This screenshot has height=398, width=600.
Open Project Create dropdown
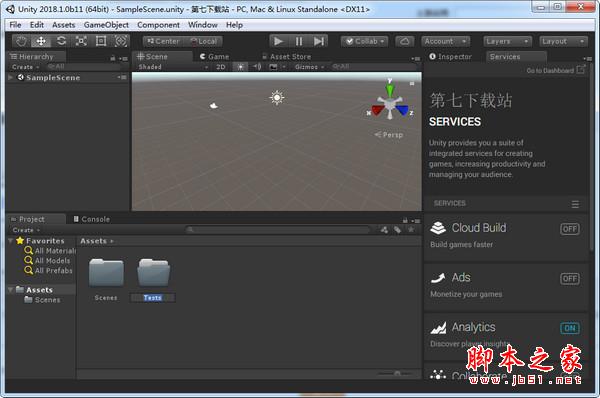coord(26,230)
